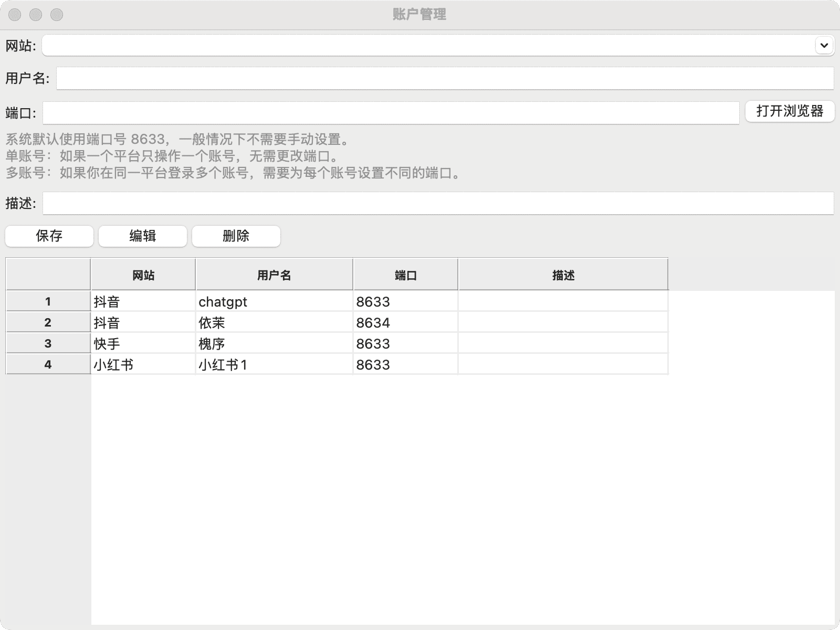Open the 网站 dropdown arrow
The height and width of the screenshot is (630, 840).
(824, 46)
